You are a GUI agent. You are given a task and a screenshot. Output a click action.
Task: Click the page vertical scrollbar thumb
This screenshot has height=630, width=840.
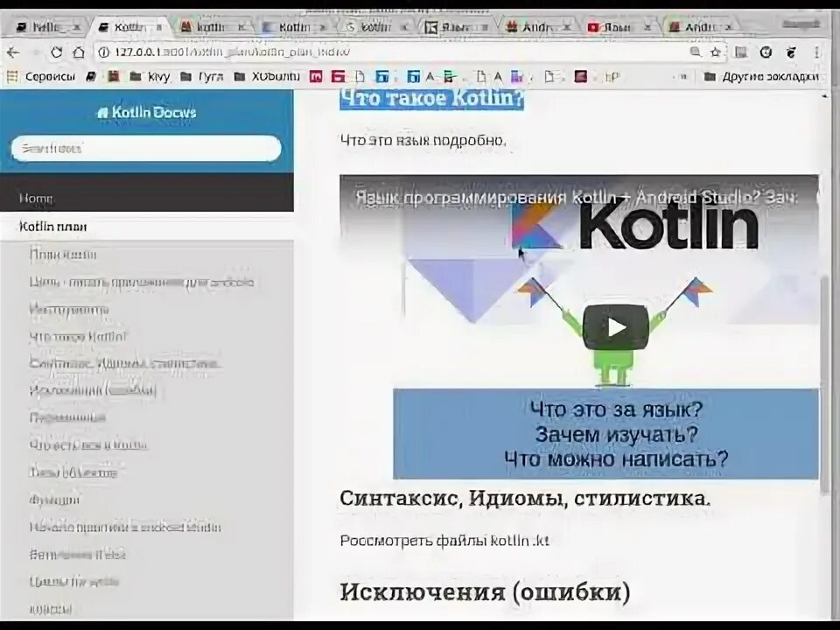pyautogui.click(x=825, y=383)
